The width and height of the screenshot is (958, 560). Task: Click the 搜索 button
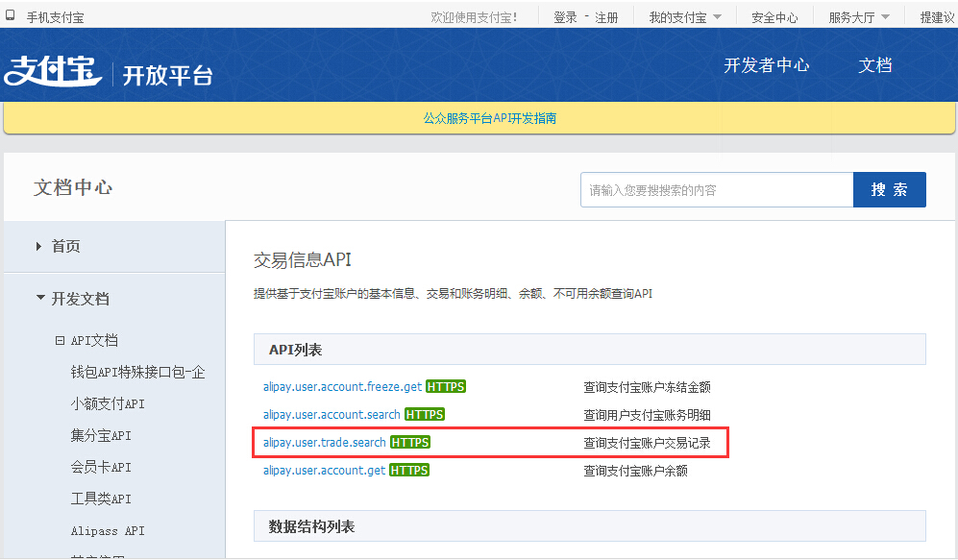tap(890, 190)
